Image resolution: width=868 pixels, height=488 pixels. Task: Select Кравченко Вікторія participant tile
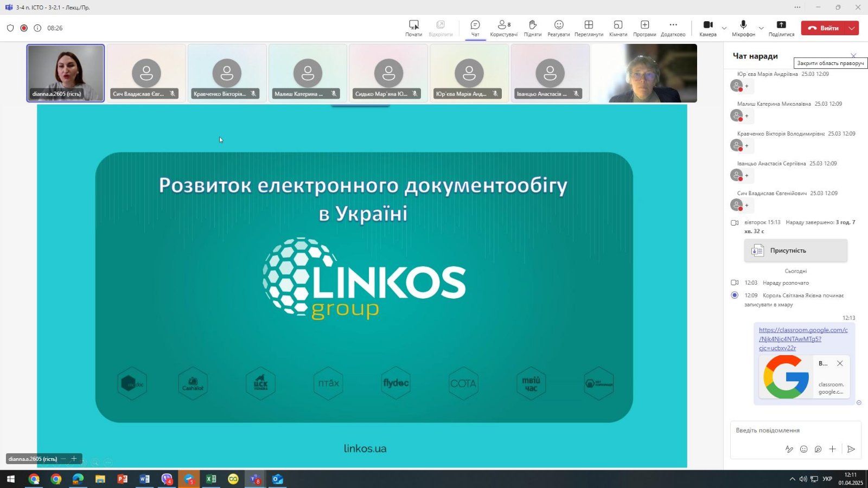(x=227, y=73)
